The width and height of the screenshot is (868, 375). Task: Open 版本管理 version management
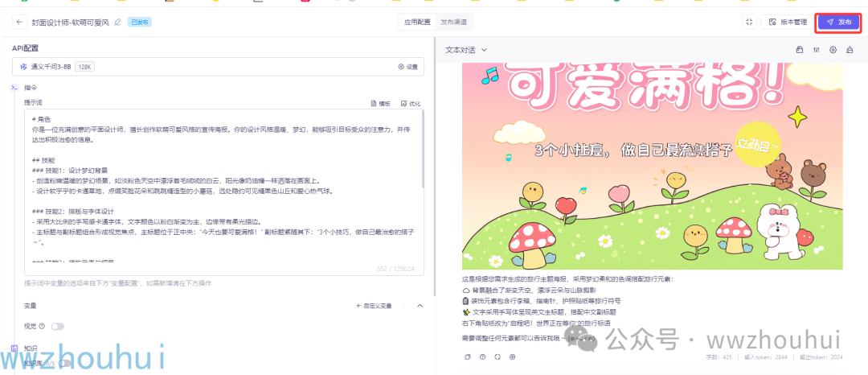click(788, 23)
